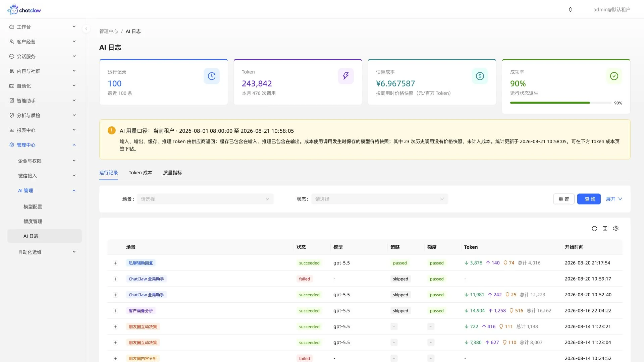Click the Token card lightning icon
Viewport: 644px width, 362px height.
(346, 76)
